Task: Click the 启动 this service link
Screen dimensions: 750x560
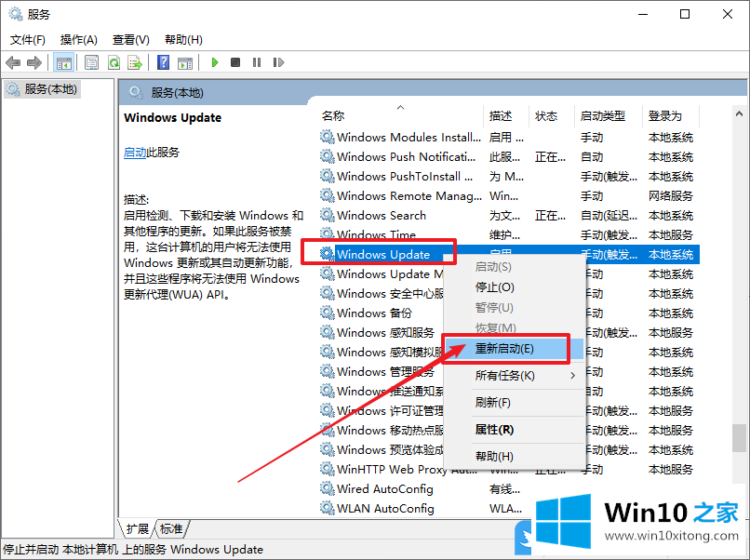Action: coord(135,153)
